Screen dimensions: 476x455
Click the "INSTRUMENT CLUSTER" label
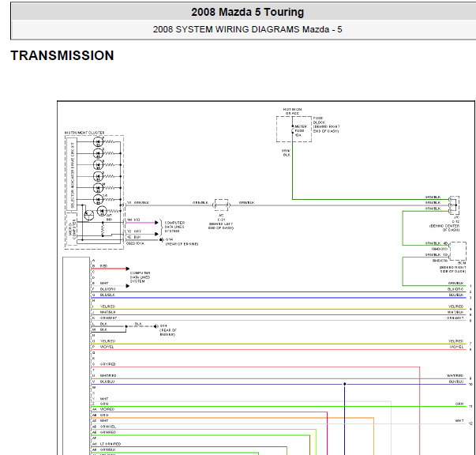pyautogui.click(x=84, y=133)
